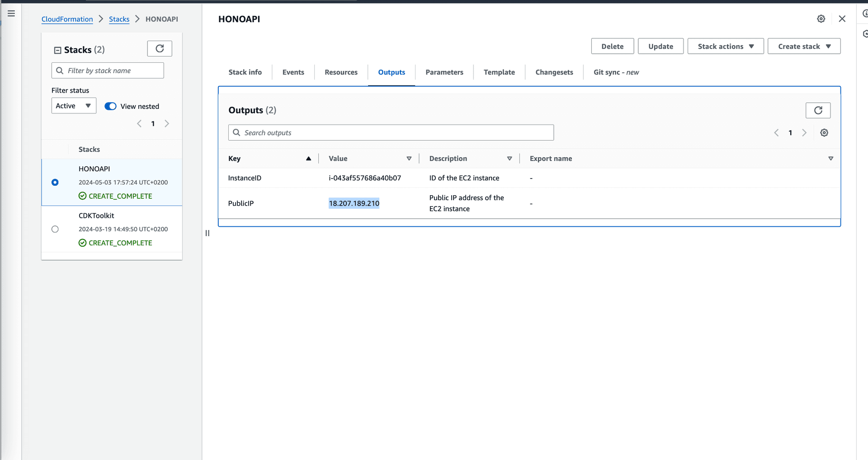Image resolution: width=868 pixels, height=460 pixels.
Task: Click the stacks page number 1
Action: [153, 124]
